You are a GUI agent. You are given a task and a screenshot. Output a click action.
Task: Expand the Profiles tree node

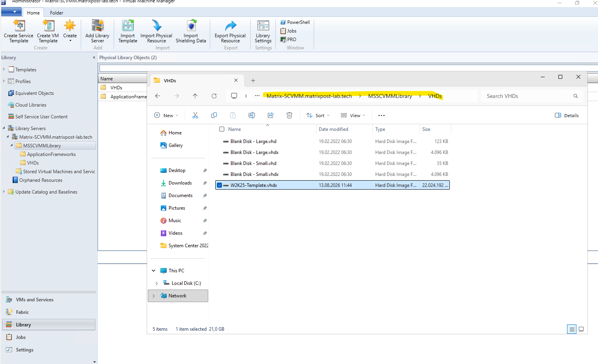pyautogui.click(x=4, y=81)
